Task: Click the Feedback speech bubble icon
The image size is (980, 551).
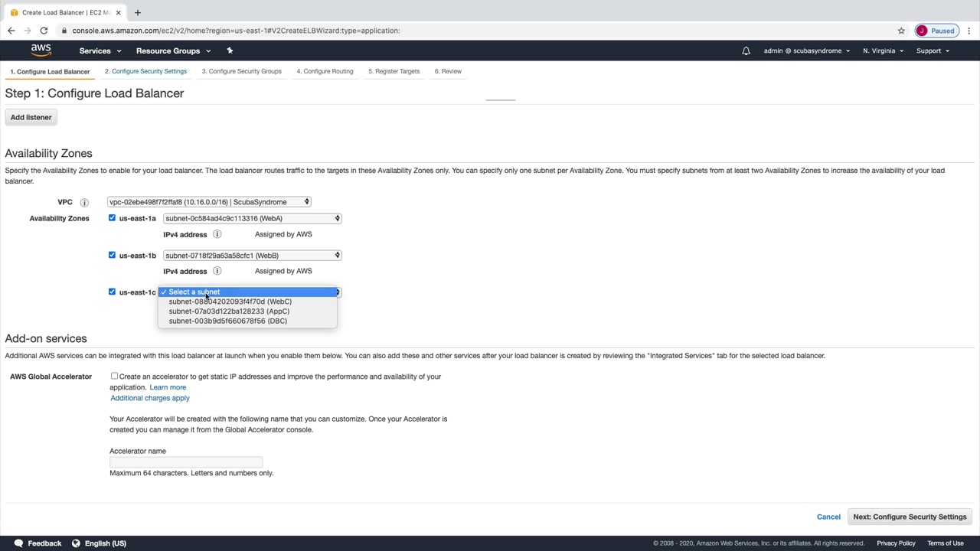Action: click(18, 543)
